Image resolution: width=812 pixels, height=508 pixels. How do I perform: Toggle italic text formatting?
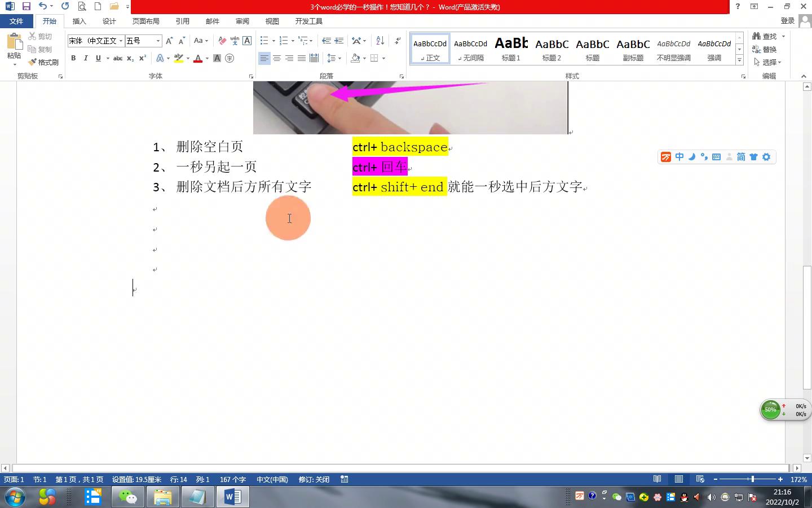(x=86, y=58)
